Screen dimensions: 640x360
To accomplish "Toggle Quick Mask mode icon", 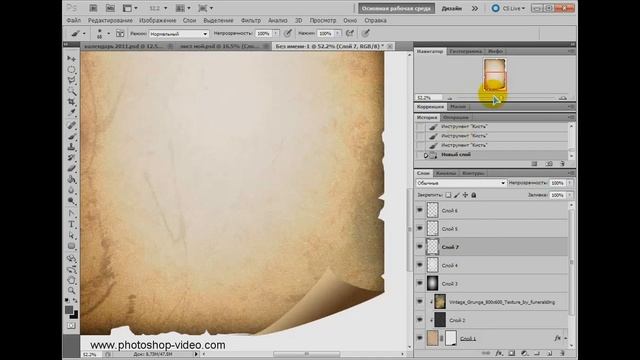I will (x=71, y=326).
